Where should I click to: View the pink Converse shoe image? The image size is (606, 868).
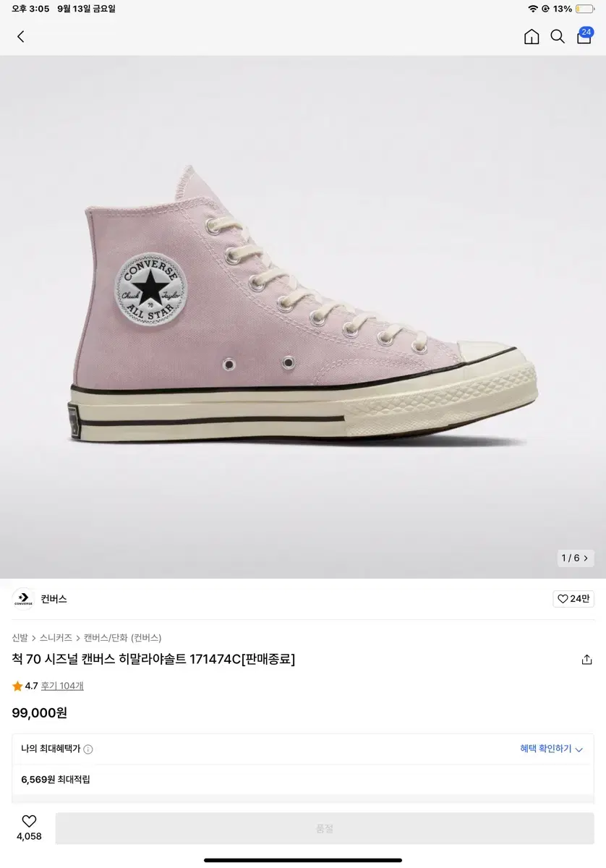pyautogui.click(x=303, y=317)
